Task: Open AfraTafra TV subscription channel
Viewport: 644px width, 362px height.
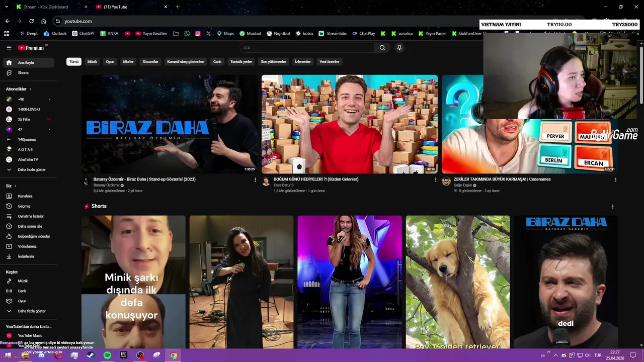Action: 28,159
